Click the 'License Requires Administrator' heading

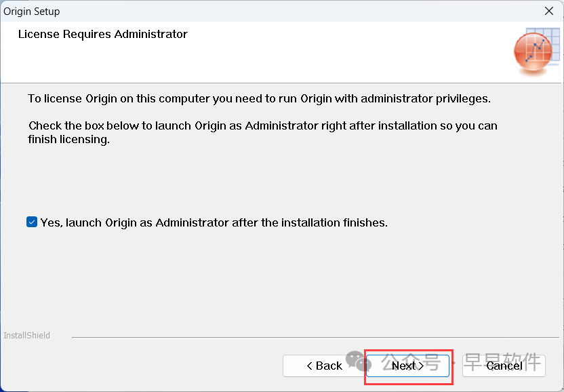point(103,34)
